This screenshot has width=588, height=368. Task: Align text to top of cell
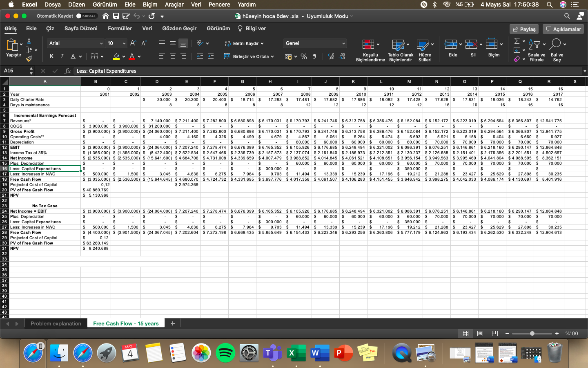(x=162, y=43)
